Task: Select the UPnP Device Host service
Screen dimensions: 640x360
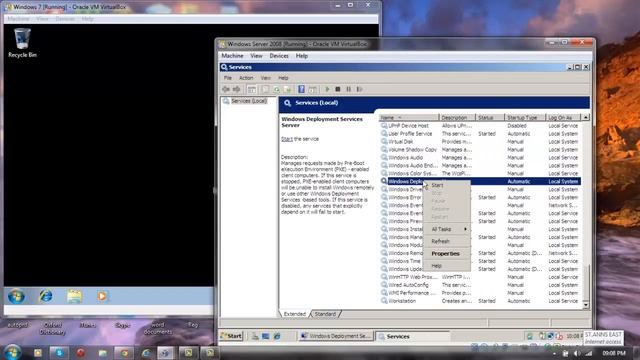Action: (480, 126)
